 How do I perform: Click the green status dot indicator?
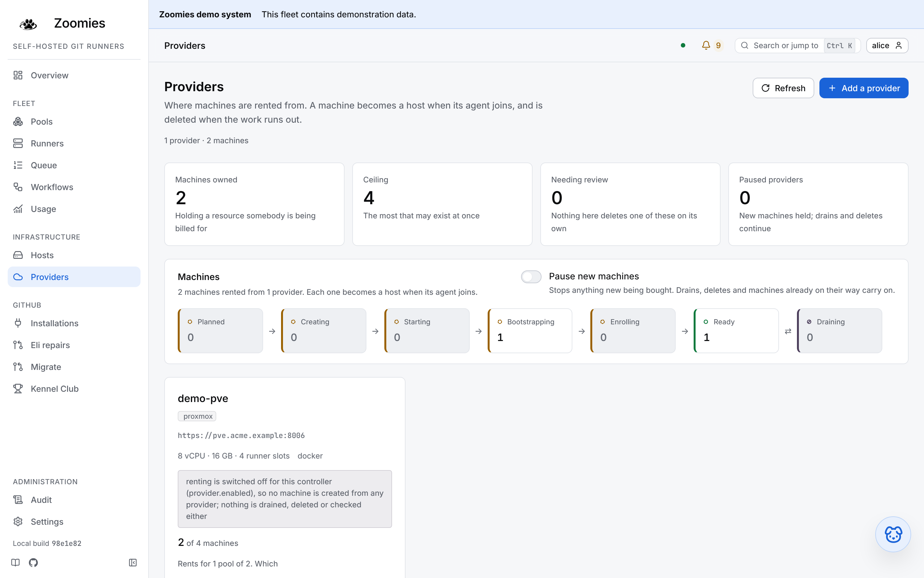[683, 46]
